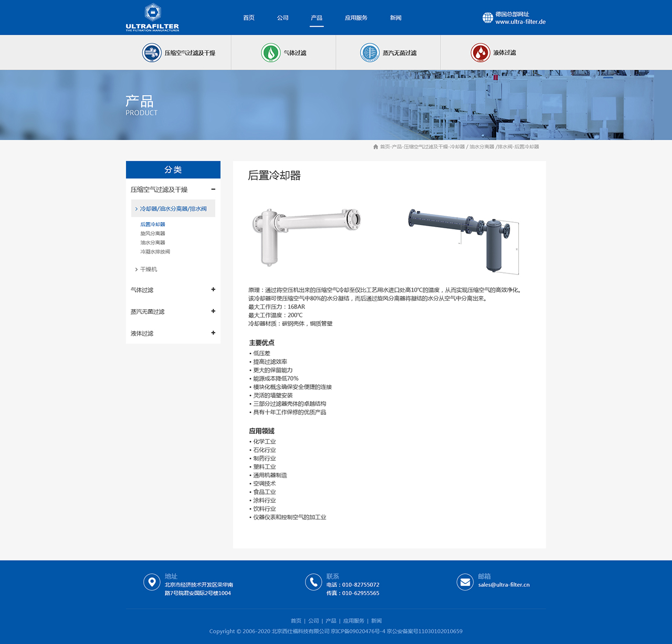Image resolution: width=672 pixels, height=644 pixels.
Task: Select the 干燥机 subcategory in sidebar
Action: point(149,269)
